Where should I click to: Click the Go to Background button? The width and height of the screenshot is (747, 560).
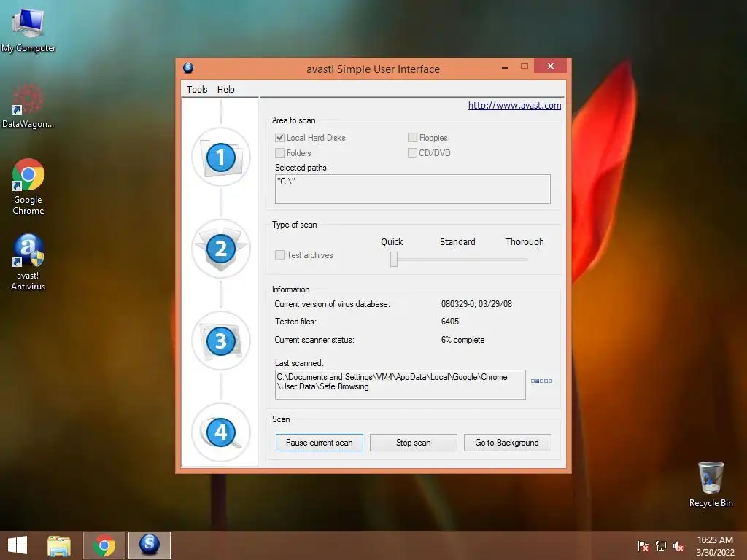(x=507, y=443)
